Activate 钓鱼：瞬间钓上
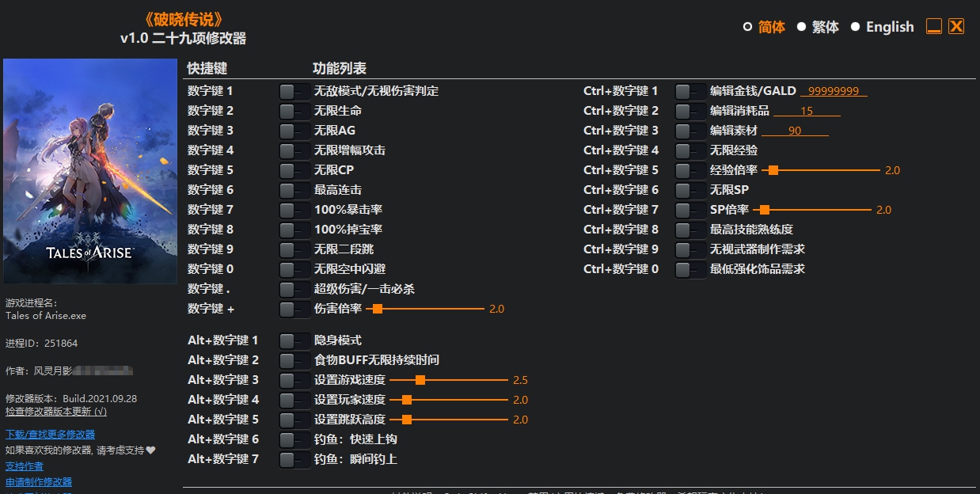The image size is (980, 494). [294, 458]
